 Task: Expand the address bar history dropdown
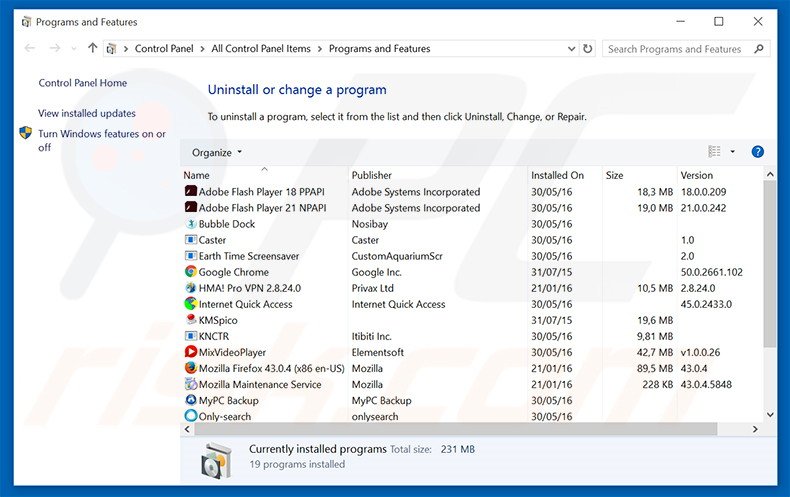tap(571, 49)
